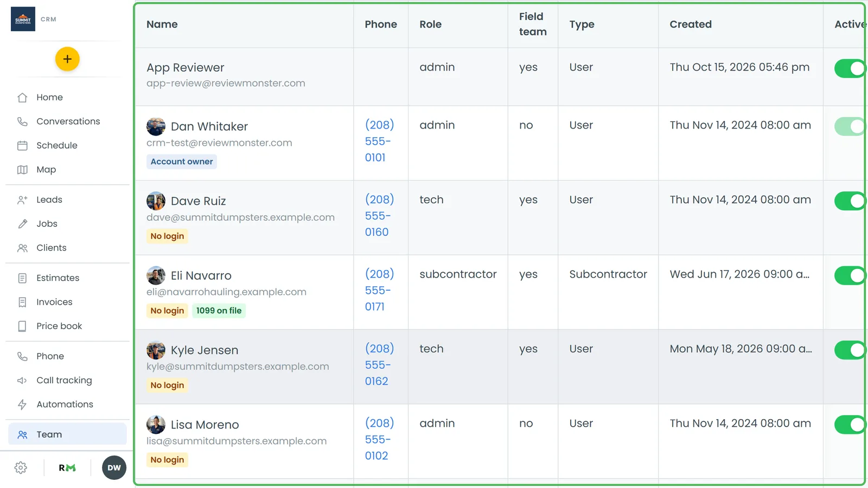This screenshot has width=868, height=488.
Task: Click Lisa Moreno's profile photo
Action: coord(156,425)
